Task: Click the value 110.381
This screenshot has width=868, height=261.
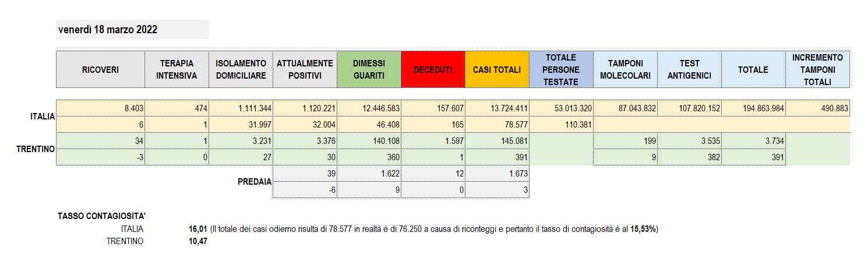Action: click(561, 125)
